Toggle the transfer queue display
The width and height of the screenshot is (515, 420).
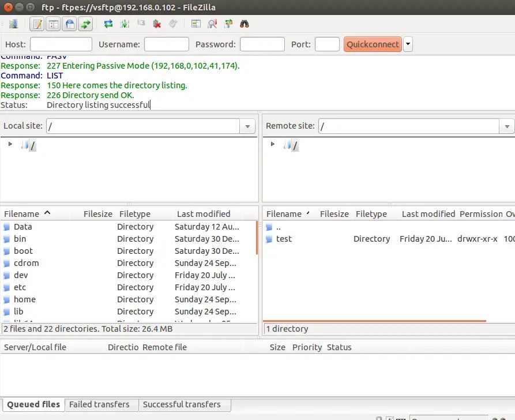[85, 24]
